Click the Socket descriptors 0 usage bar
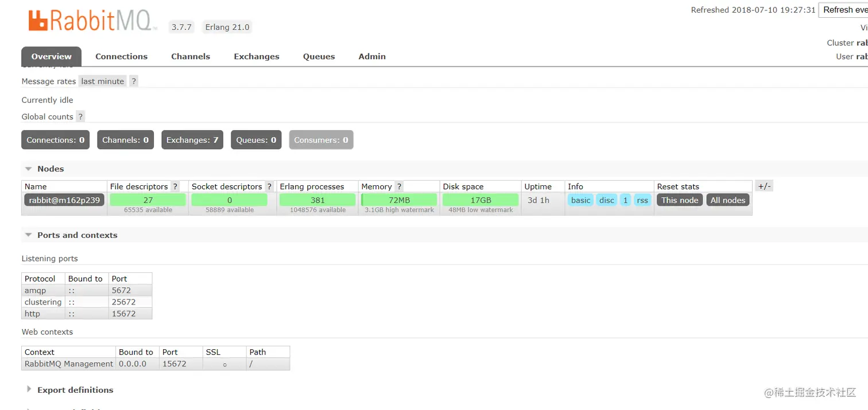Screen dimensions: 868x410 tap(230, 200)
